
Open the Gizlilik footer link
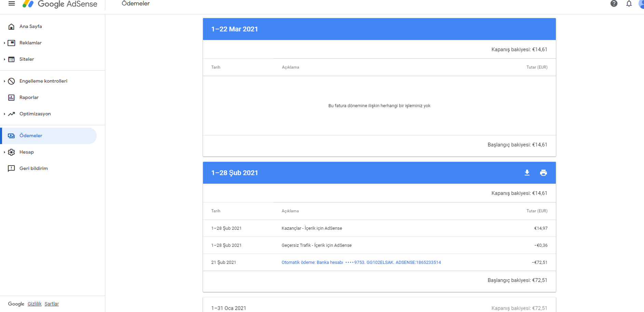click(x=35, y=304)
